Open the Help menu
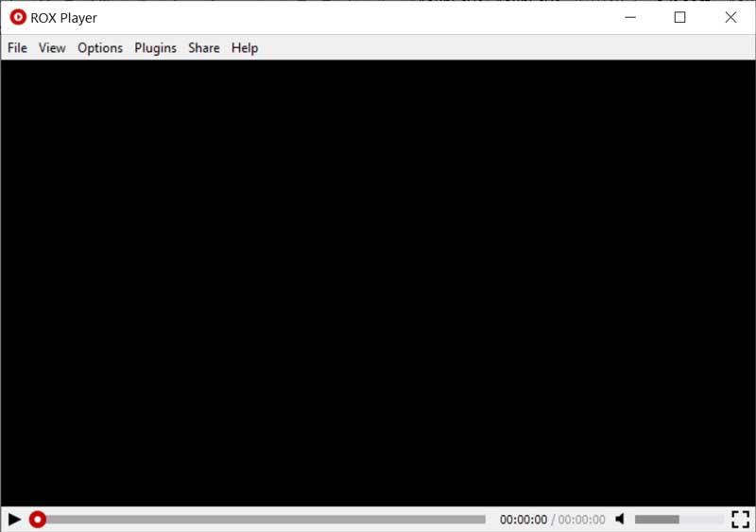 click(245, 48)
